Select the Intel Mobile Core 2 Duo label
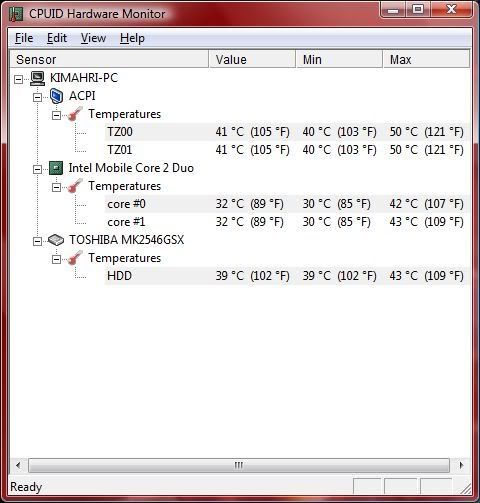The width and height of the screenshot is (480, 503). pos(131,168)
